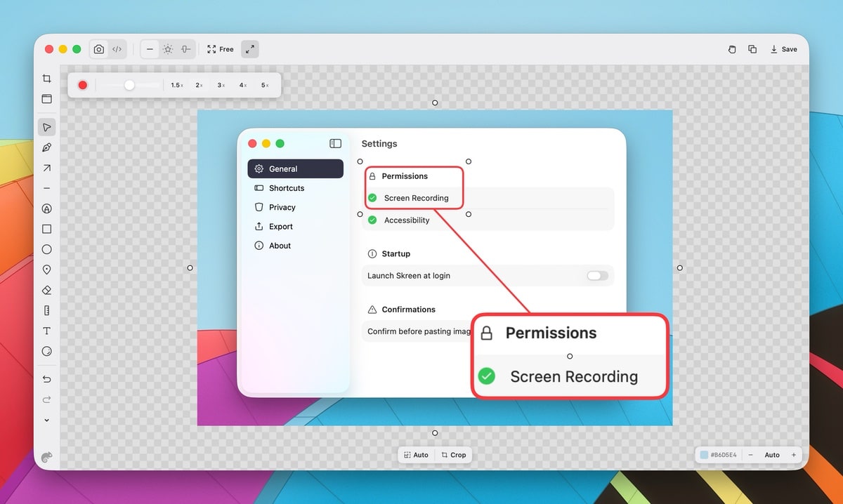Toggle the fit-to-screen expand button

tap(249, 49)
